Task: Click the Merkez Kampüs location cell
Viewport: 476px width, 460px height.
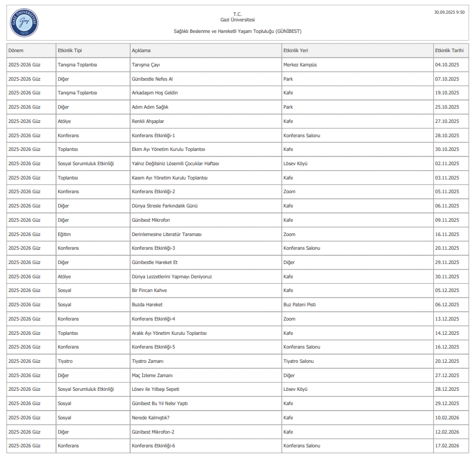Action: tap(300, 65)
